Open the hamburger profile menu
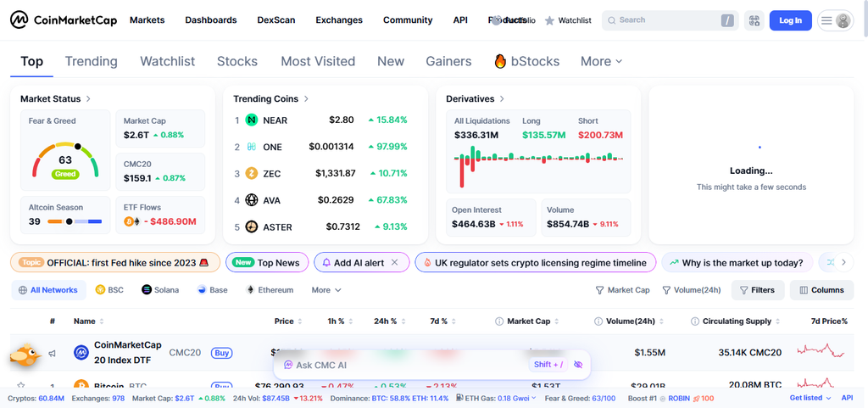This screenshot has height=408, width=868. tap(835, 20)
